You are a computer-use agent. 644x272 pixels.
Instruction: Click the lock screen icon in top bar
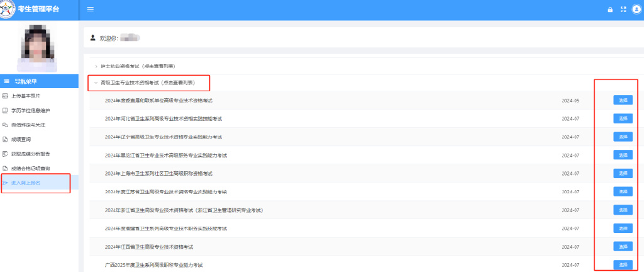(610, 9)
